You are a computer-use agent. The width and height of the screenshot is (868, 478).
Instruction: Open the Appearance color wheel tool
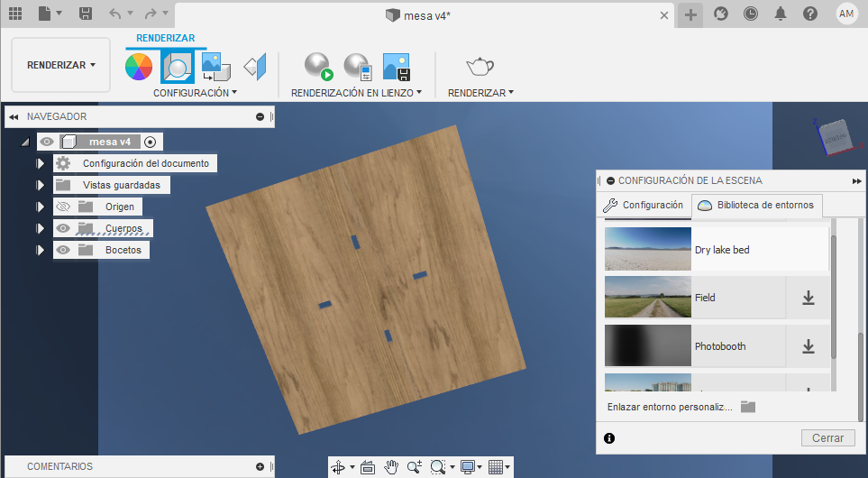[139, 67]
